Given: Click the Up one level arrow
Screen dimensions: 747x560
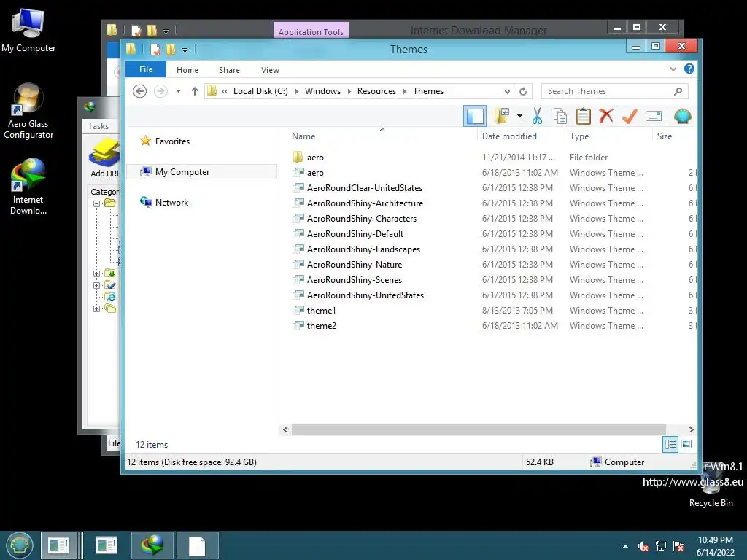Looking at the screenshot, I should tap(194, 91).
